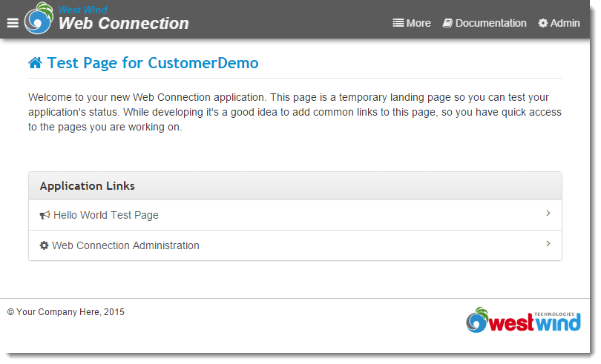Open Web Connection Administration link
Viewport: 601px width, 364px height.
coord(295,245)
